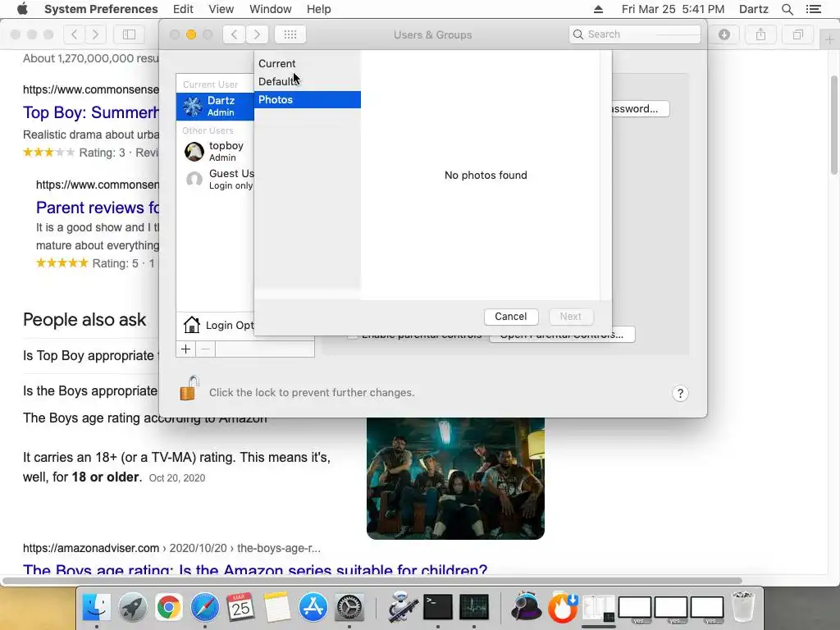This screenshot has width=840, height=630.
Task: Open System Preferences gear in Dock
Action: coord(349,608)
